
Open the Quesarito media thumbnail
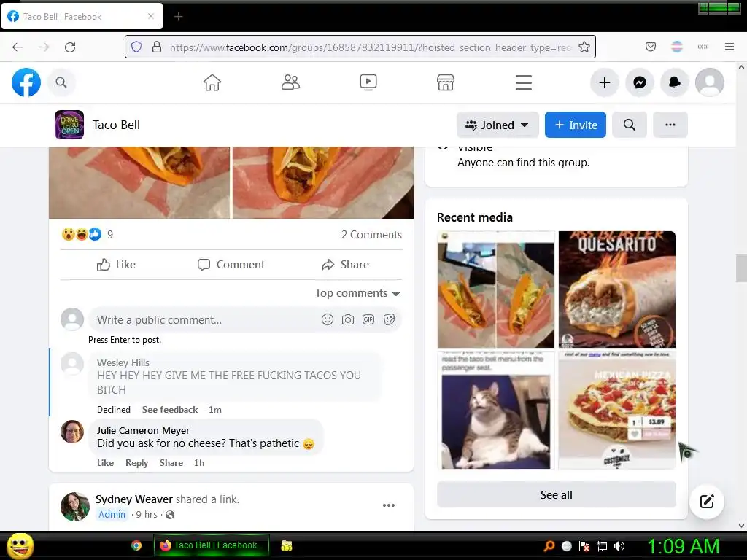pos(617,289)
